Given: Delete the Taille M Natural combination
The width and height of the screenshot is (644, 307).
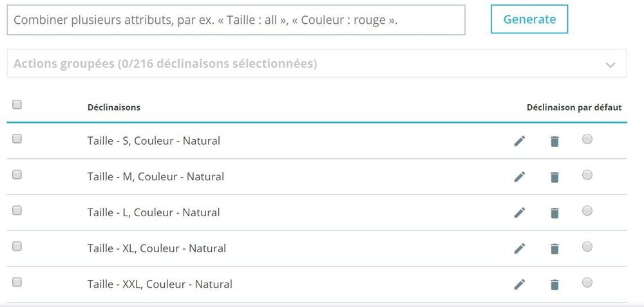Looking at the screenshot, I should (554, 177).
